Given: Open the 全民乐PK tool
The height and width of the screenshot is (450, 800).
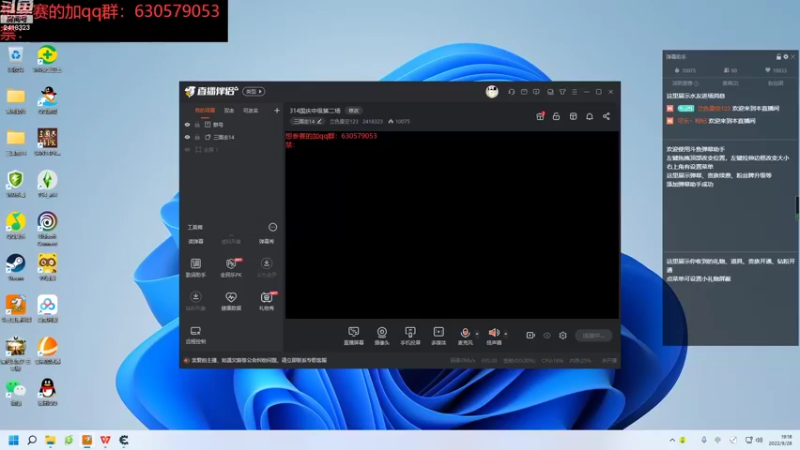Looking at the screenshot, I should pyautogui.click(x=231, y=267).
